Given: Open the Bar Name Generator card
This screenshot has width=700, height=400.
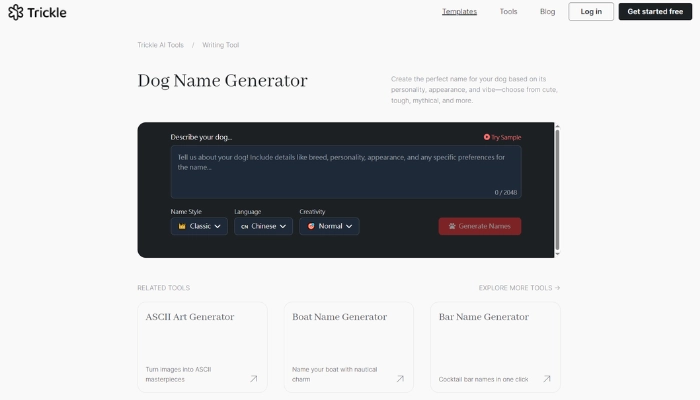Looking at the screenshot, I should pyautogui.click(x=495, y=347).
